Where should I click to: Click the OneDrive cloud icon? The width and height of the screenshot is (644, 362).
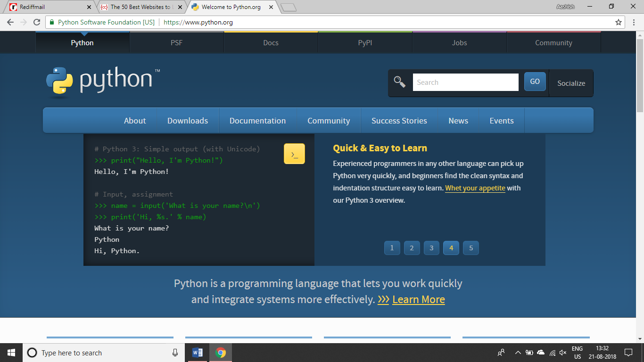[x=541, y=353]
